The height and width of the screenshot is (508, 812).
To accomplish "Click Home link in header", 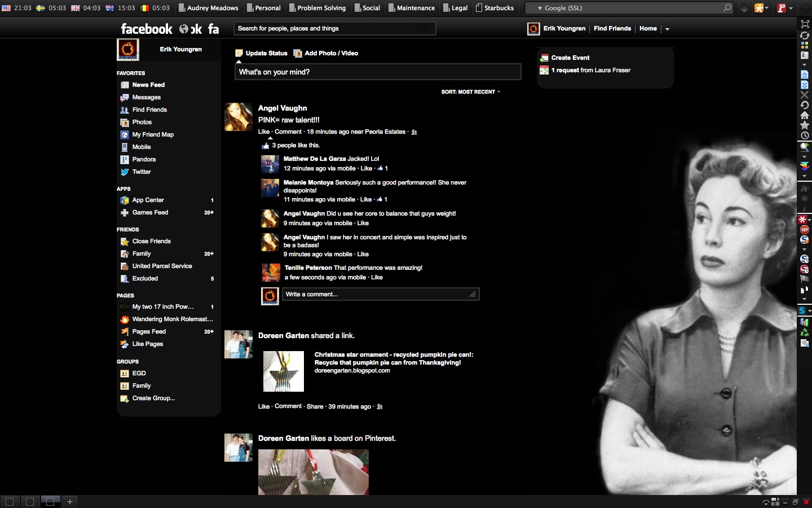I will pos(648,28).
